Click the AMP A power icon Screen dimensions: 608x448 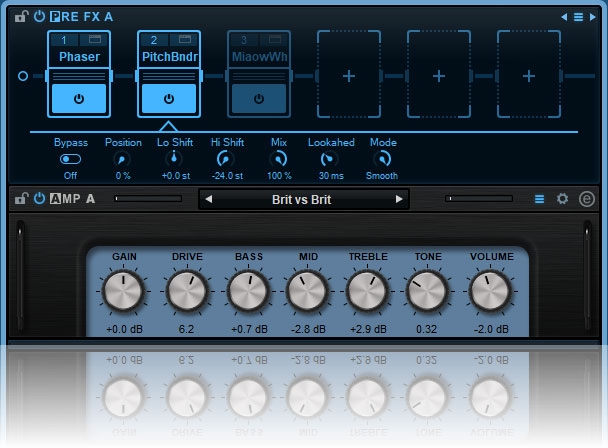(x=39, y=199)
